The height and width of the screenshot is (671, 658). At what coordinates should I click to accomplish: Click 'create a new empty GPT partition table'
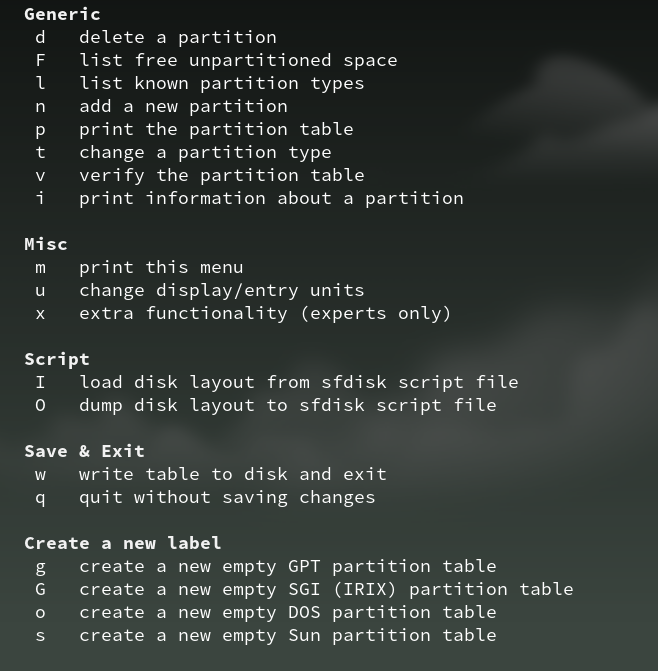[288, 567]
